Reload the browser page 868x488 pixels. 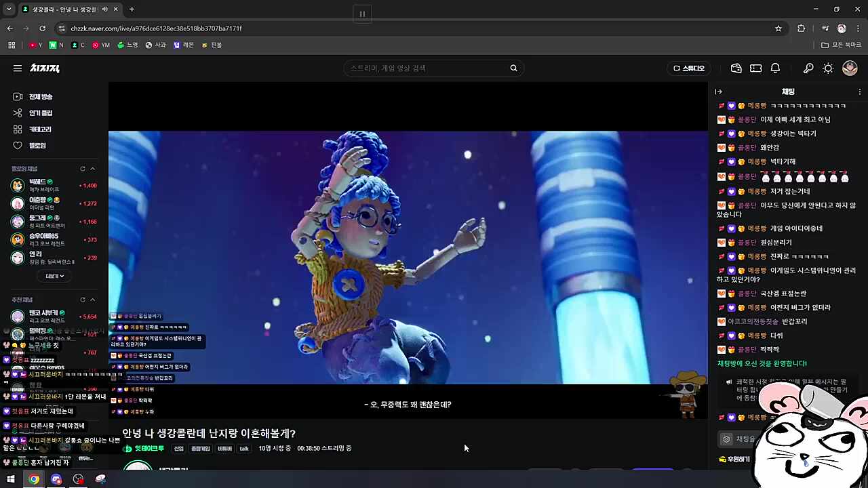42,28
